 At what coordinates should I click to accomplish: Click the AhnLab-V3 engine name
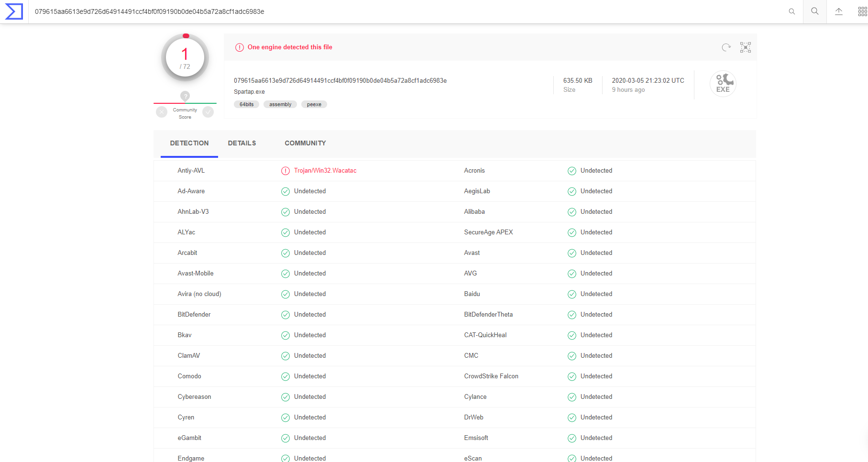point(193,212)
